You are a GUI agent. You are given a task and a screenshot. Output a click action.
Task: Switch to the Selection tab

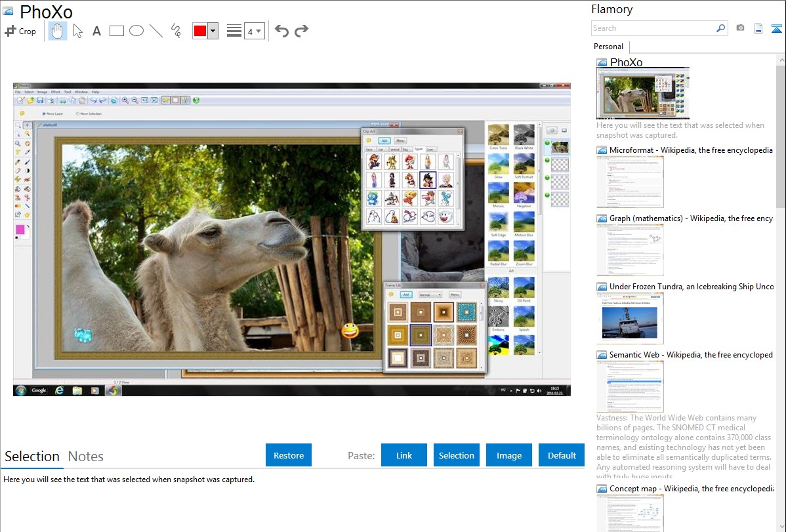point(32,457)
